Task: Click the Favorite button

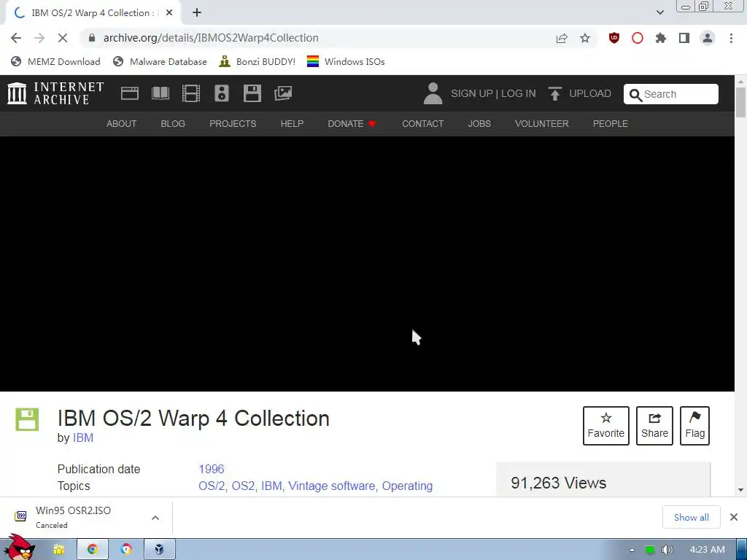Action: click(x=606, y=426)
